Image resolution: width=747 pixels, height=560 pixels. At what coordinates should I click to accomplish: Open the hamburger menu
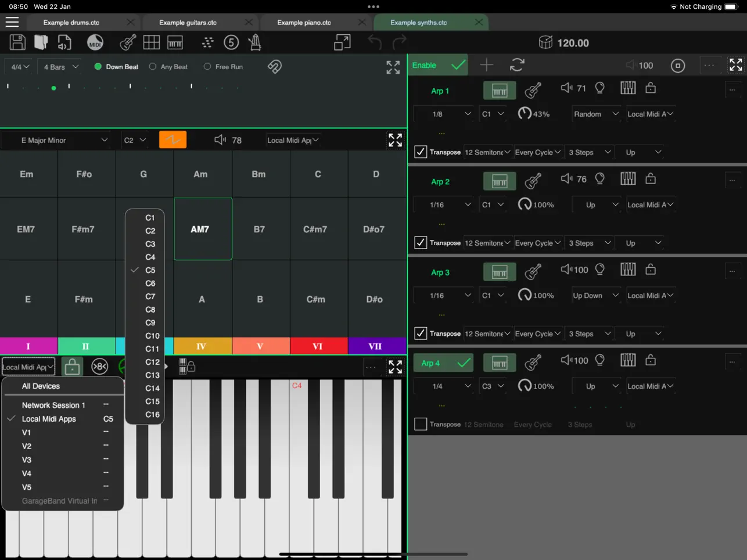12,22
